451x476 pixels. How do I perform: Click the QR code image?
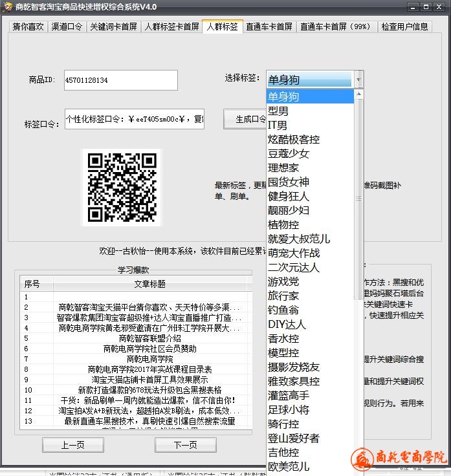coord(122,188)
